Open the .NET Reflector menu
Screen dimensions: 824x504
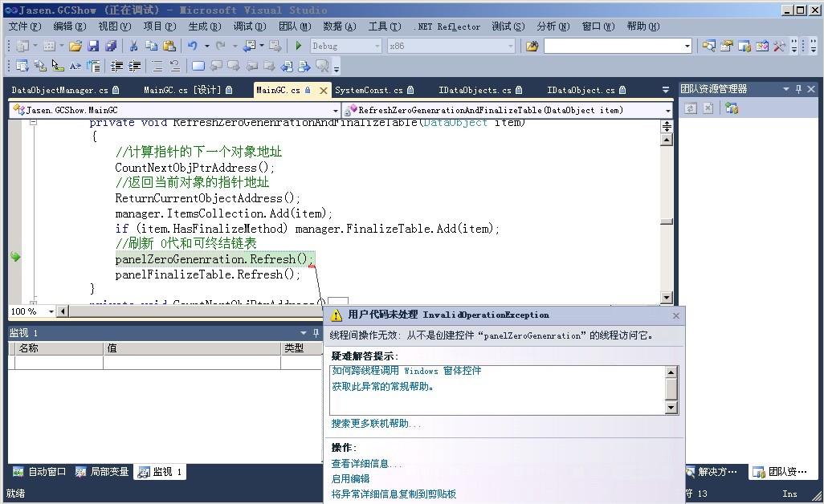448,26
